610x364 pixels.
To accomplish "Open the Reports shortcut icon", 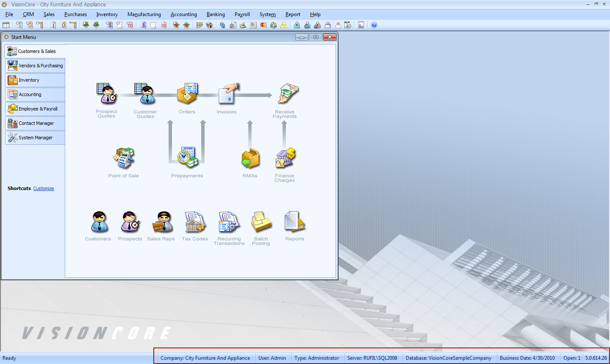I will coord(295,222).
